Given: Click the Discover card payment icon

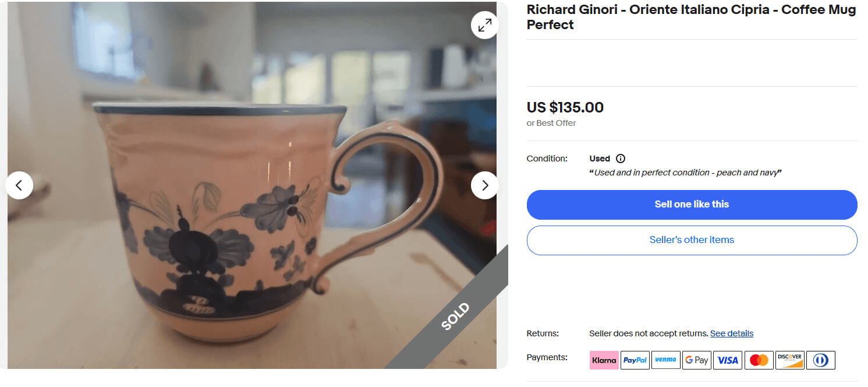Looking at the screenshot, I should tap(790, 360).
